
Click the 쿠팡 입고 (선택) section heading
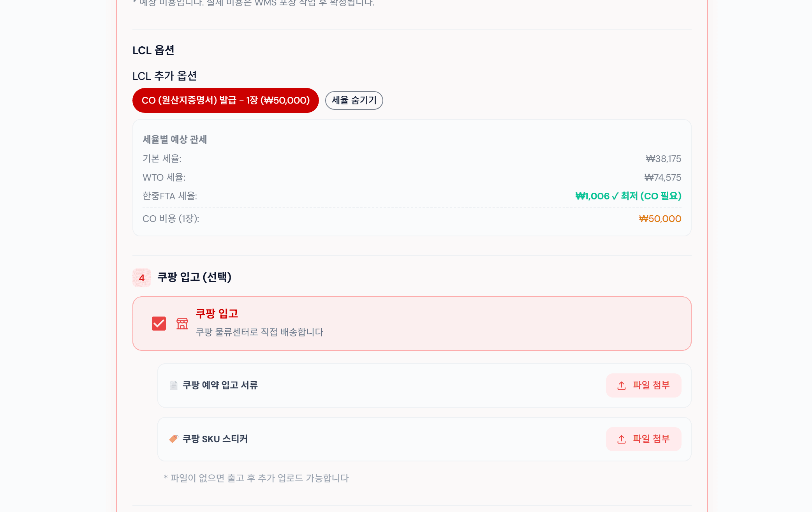[194, 277]
